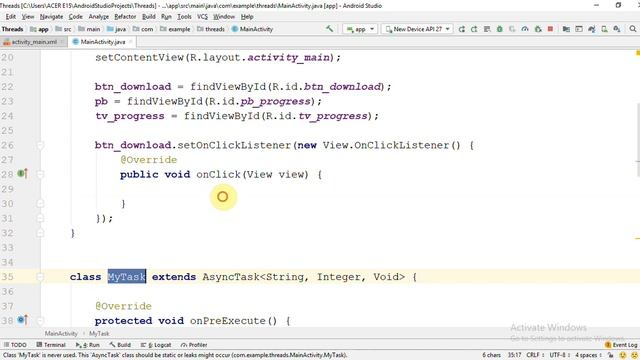
Task: Open the Navigate menu
Action: click(51, 17)
